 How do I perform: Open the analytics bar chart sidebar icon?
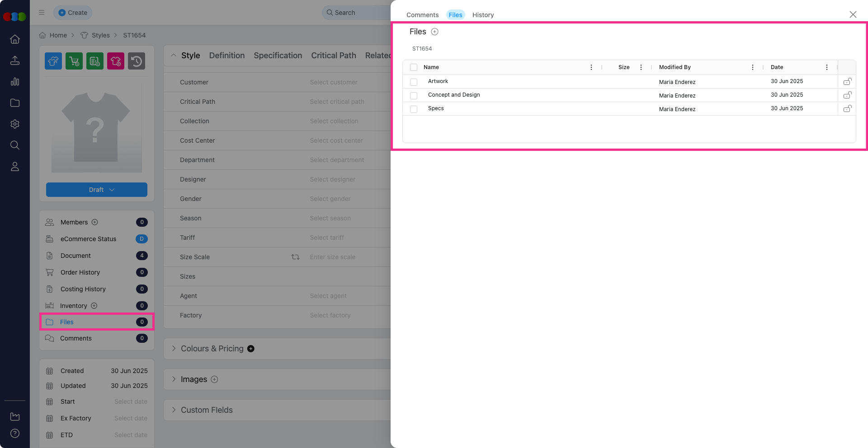click(x=15, y=82)
